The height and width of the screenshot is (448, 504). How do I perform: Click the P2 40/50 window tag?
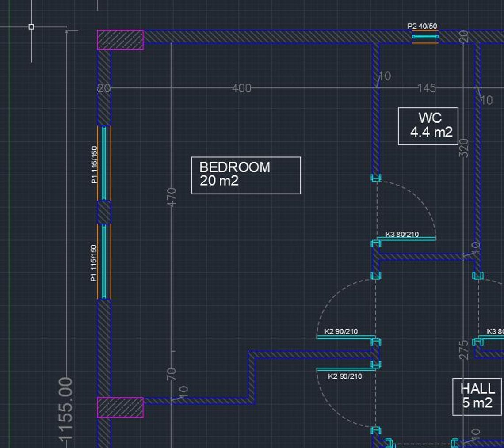pyautogui.click(x=422, y=26)
